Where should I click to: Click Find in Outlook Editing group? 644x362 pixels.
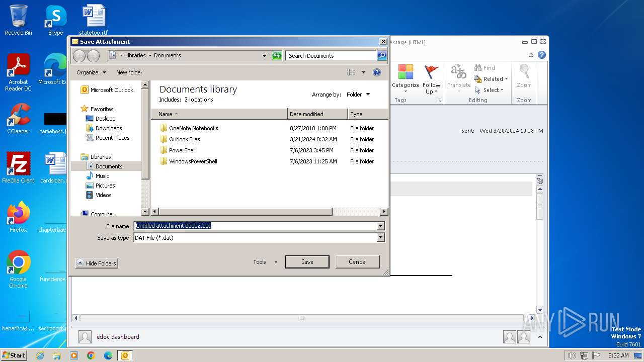(485, 68)
